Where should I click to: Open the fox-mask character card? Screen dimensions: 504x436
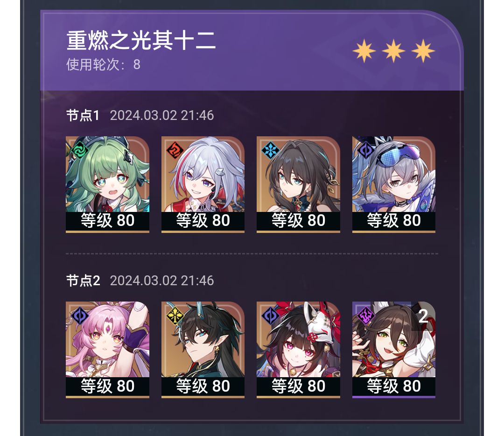click(298, 350)
